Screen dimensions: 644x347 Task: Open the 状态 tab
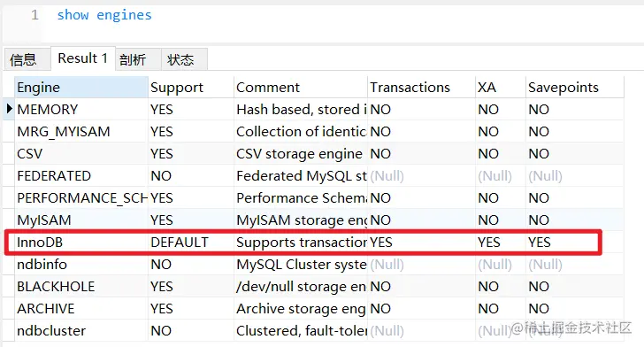coord(180,59)
